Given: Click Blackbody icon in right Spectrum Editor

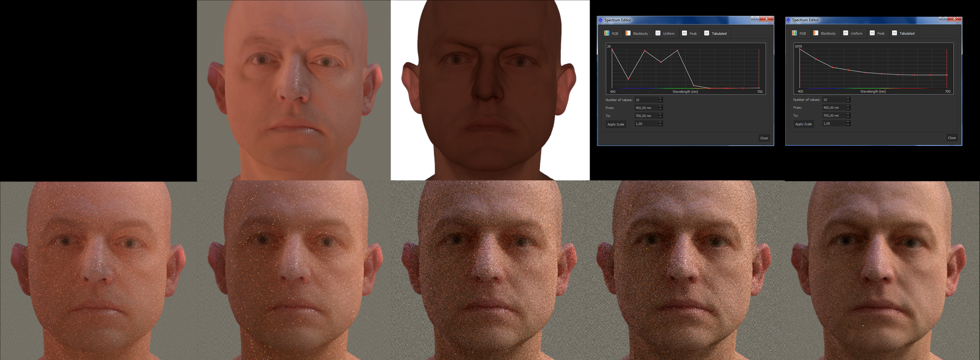Looking at the screenshot, I should coord(816,33).
